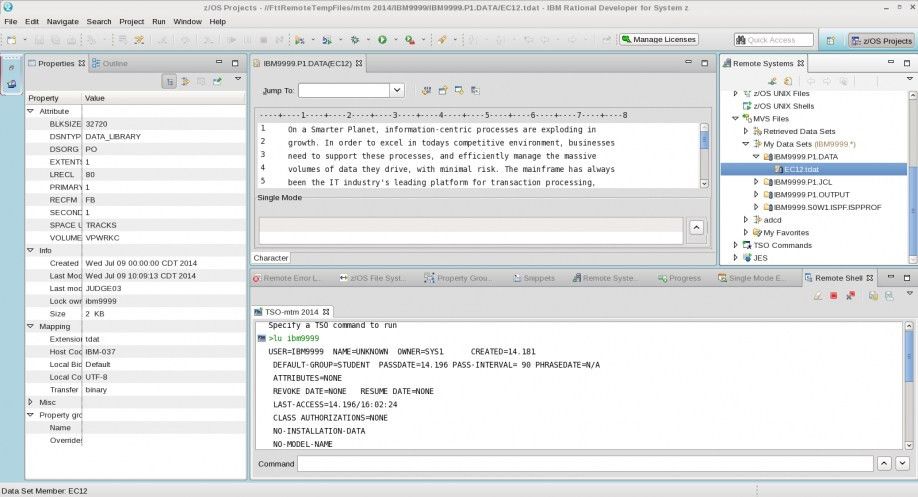918x497 pixels.
Task: Click the Remote Shell output scrollbar
Action: pyautogui.click(x=909, y=385)
